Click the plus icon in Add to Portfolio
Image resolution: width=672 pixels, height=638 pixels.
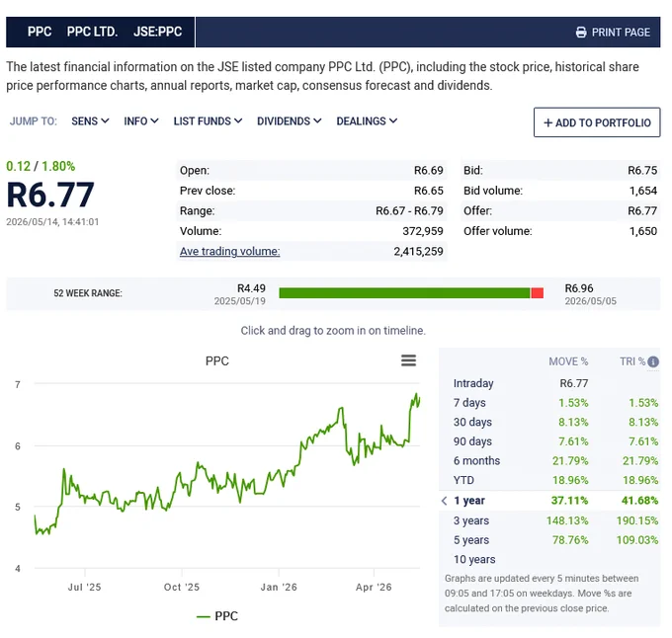tap(547, 122)
